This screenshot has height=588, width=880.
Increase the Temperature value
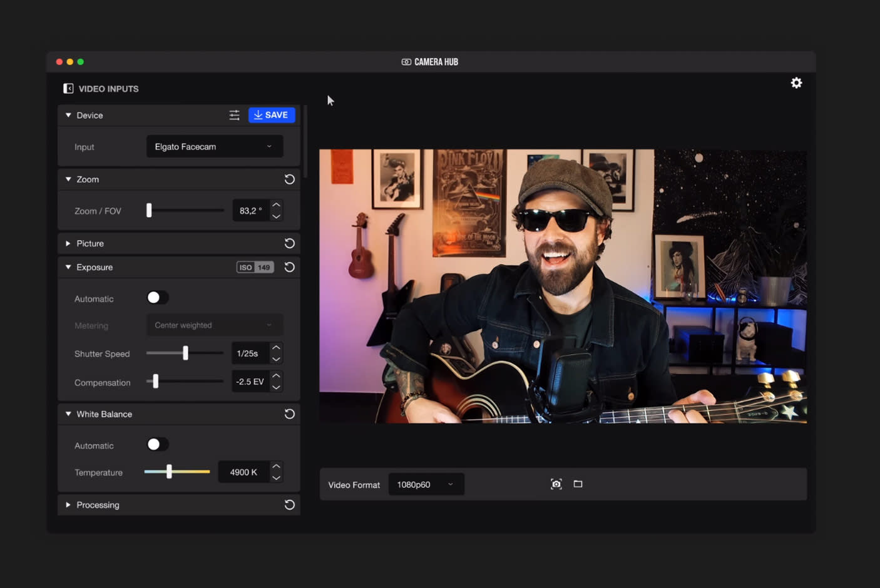(x=276, y=466)
